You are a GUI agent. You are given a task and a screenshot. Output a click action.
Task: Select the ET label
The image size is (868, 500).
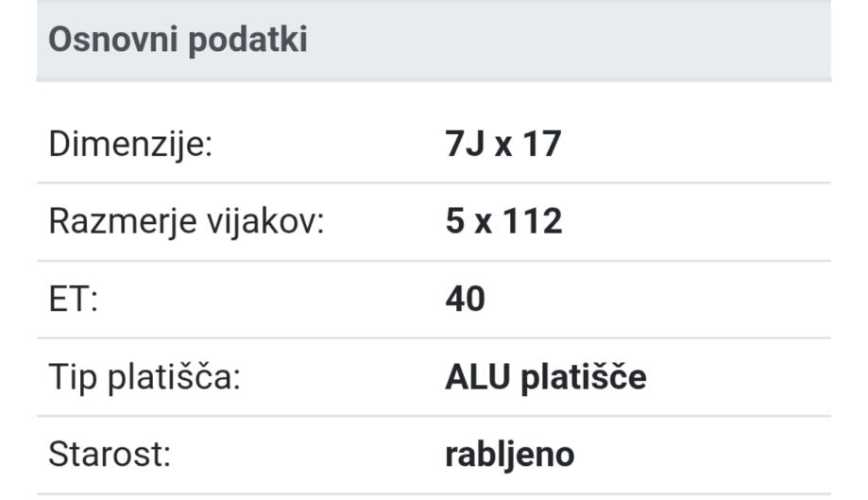pyautogui.click(x=73, y=300)
